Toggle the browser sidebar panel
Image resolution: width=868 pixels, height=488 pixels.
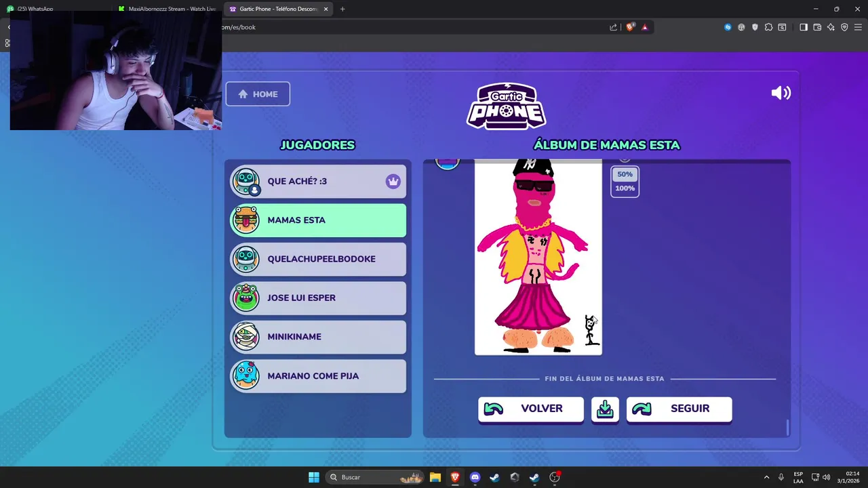pos(804,27)
